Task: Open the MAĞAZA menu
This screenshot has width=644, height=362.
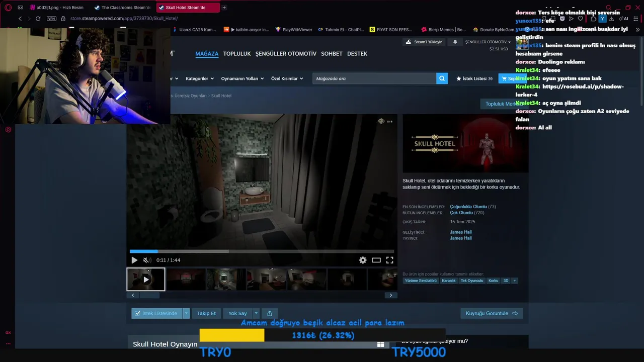Action: [207, 53]
